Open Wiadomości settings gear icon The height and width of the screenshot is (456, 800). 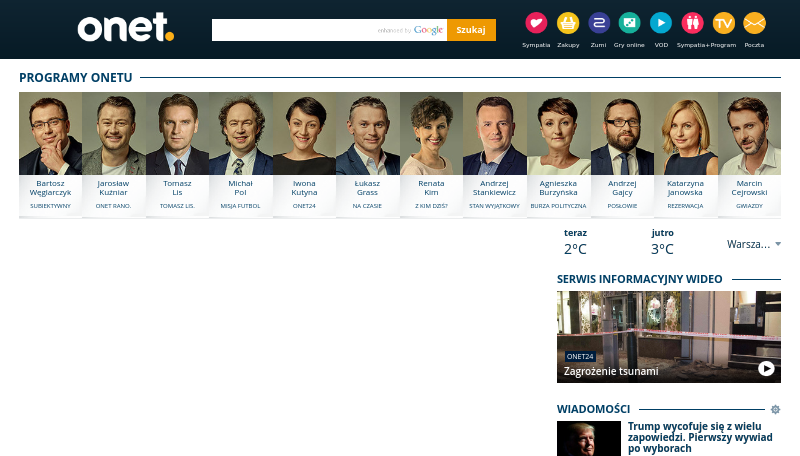775,409
